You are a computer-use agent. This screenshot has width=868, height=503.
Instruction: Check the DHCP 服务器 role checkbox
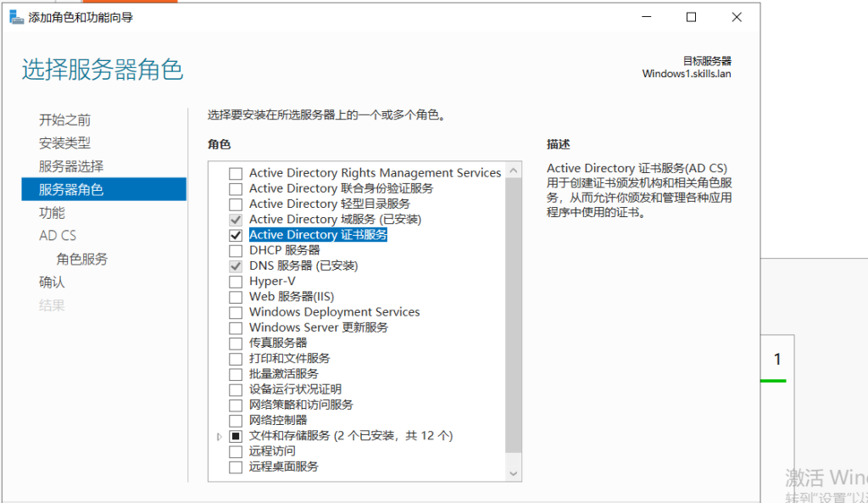[236, 251]
